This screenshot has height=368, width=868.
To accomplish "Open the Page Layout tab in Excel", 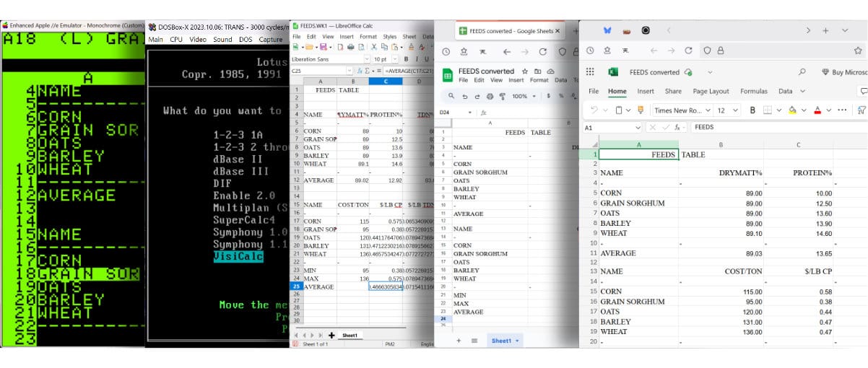I will click(711, 92).
